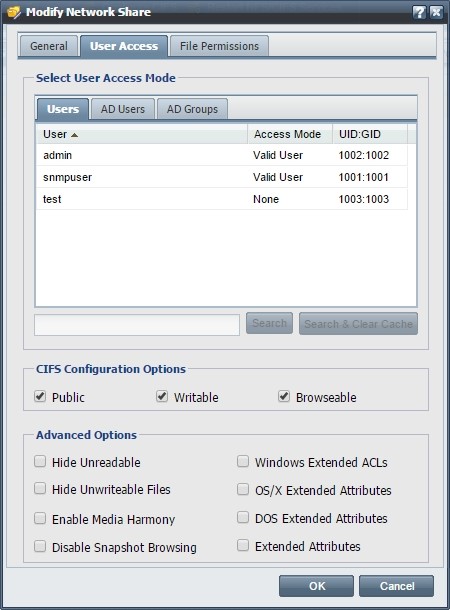Screen dimensions: 450x610
Task: Enable Hide Unwriteable Files option
Action: pyautogui.click(x=40, y=488)
